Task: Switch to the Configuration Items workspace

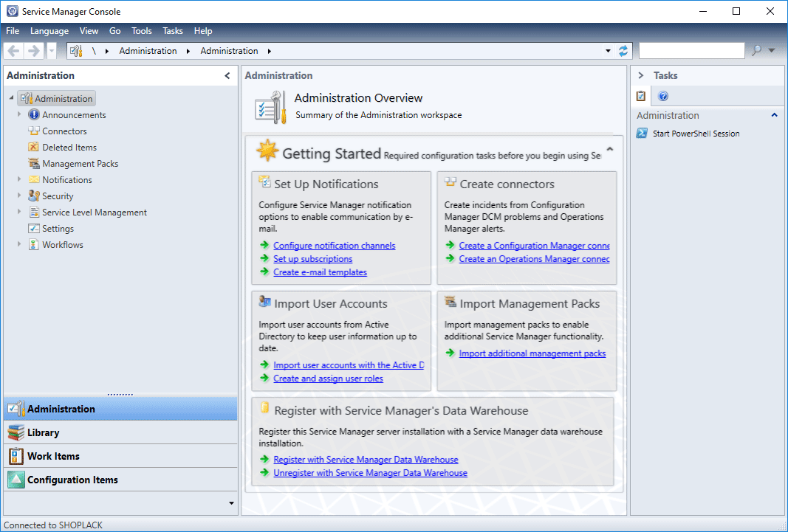Action: [120, 480]
